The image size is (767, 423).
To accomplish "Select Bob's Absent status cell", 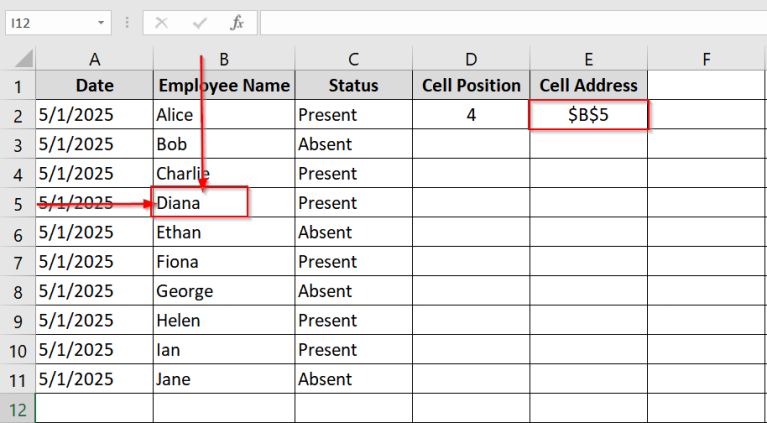I will point(353,144).
